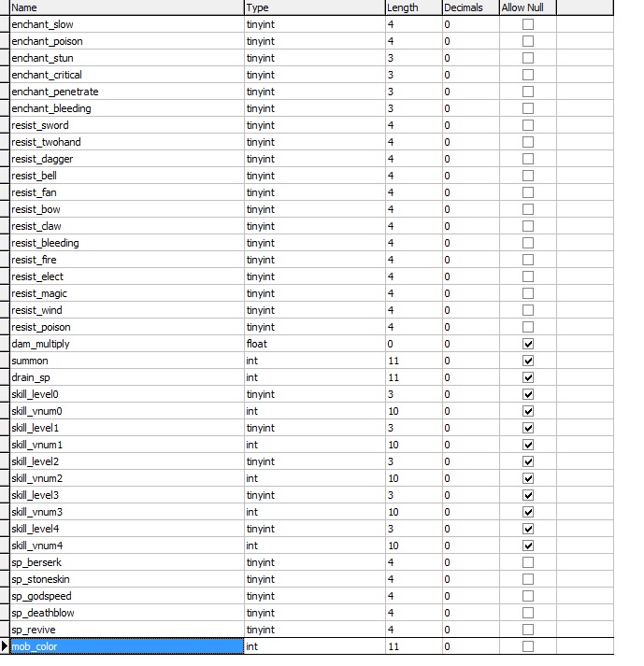Select the skill_level2 field name
The height and width of the screenshot is (666, 644).
click(127, 461)
